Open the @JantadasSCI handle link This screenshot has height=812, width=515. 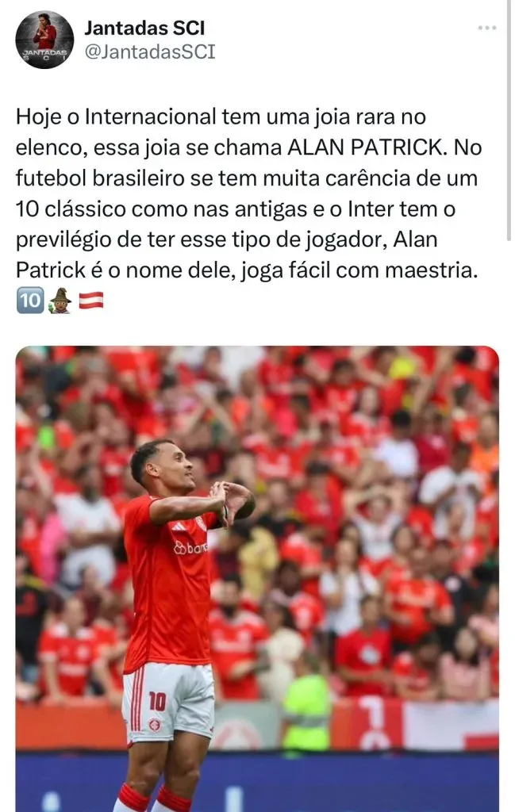point(150,52)
